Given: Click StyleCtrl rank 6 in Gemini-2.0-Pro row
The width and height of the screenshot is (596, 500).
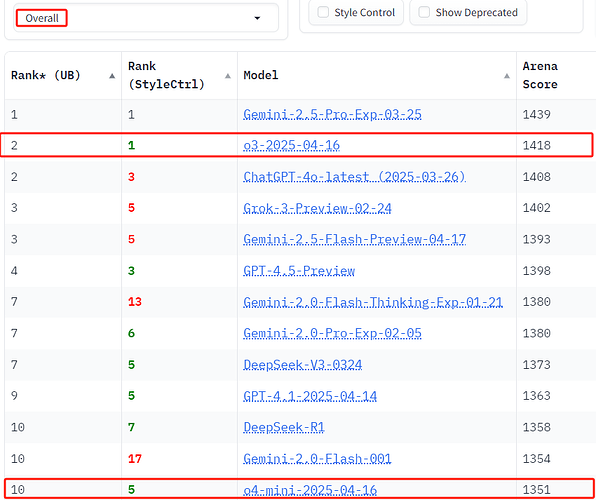Looking at the screenshot, I should coord(131,333).
